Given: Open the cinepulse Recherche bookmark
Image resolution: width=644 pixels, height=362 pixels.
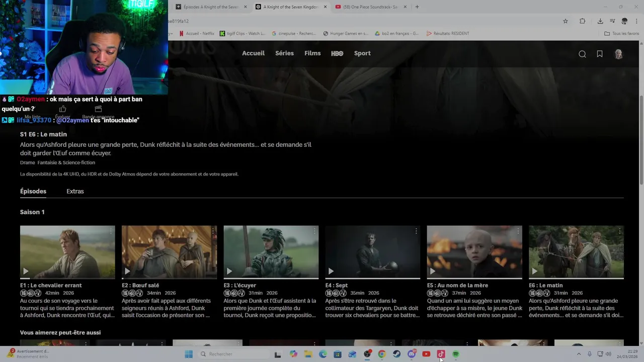Looking at the screenshot, I should [x=294, y=34].
